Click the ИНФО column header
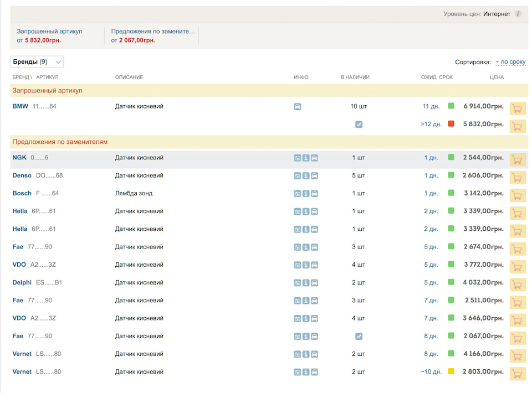Screen dimensions: 532x393 click(x=301, y=77)
